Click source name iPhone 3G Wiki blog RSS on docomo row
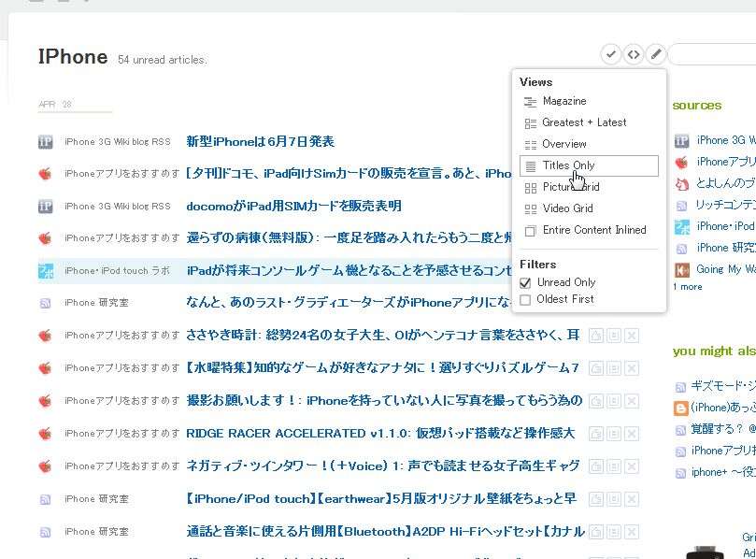The image size is (756, 559). [118, 207]
